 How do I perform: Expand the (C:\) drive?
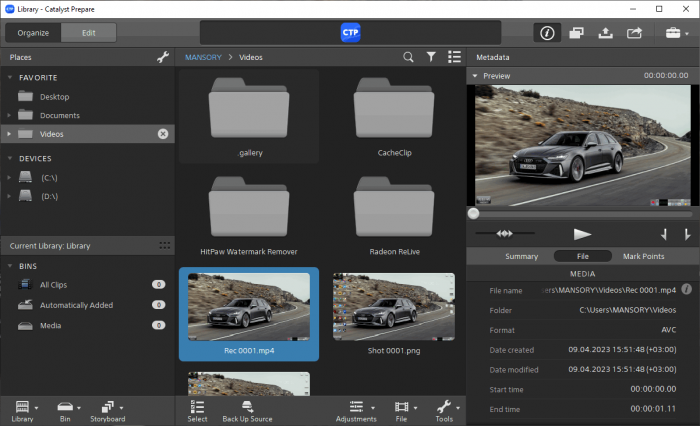click(10, 177)
